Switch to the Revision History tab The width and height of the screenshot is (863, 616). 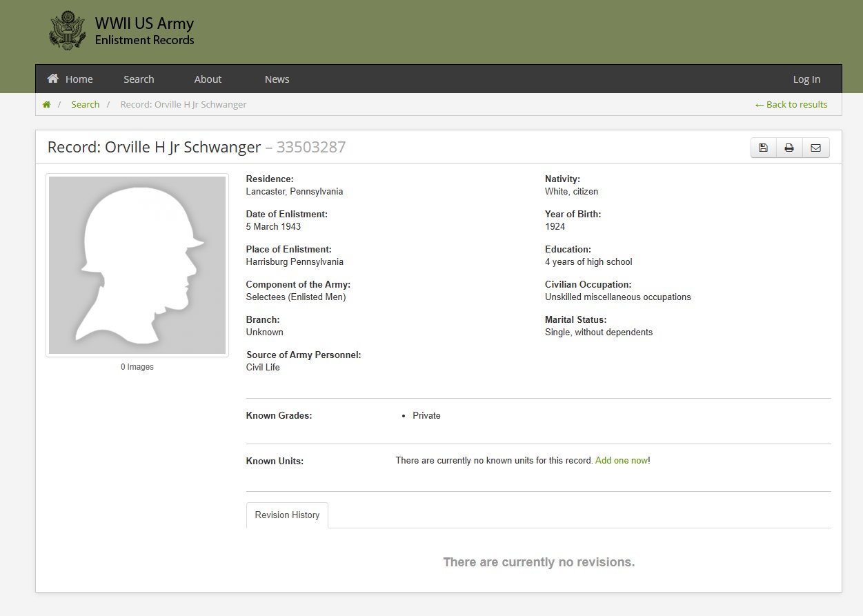[287, 515]
